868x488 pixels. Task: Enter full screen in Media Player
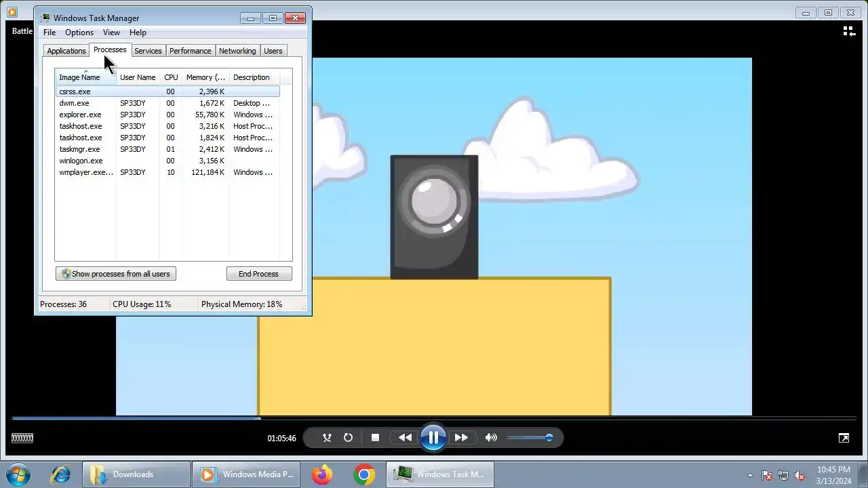tap(844, 438)
